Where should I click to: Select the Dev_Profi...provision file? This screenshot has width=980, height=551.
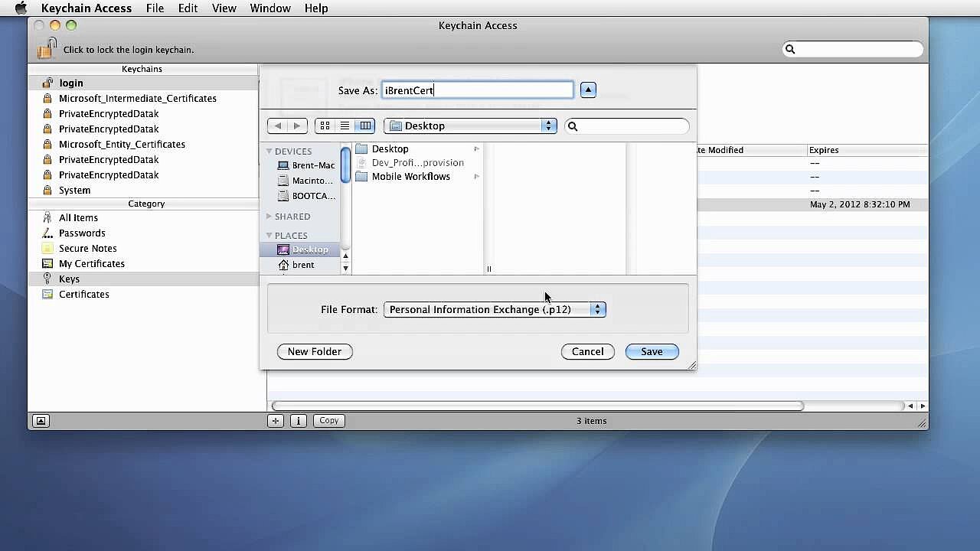click(x=417, y=162)
